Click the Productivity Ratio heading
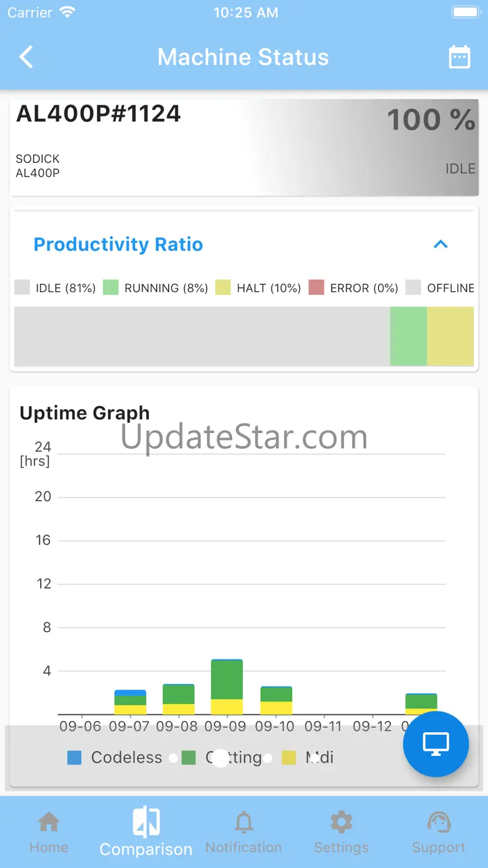The width and height of the screenshot is (488, 868). (x=118, y=244)
